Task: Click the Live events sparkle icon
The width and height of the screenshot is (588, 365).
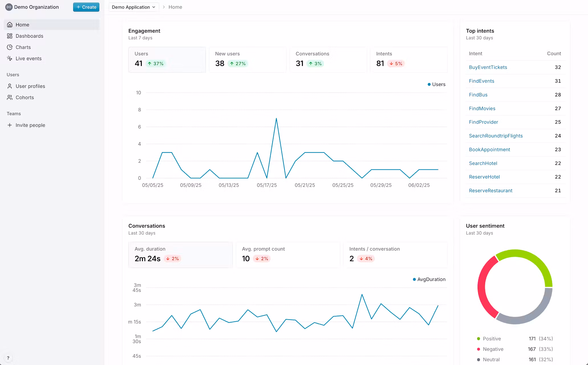Action: pyautogui.click(x=10, y=58)
